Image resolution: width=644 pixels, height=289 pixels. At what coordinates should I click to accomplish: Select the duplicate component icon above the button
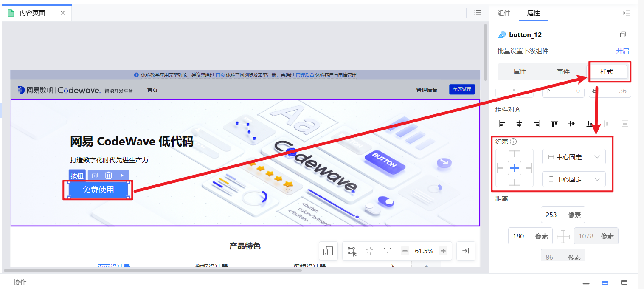(94, 175)
